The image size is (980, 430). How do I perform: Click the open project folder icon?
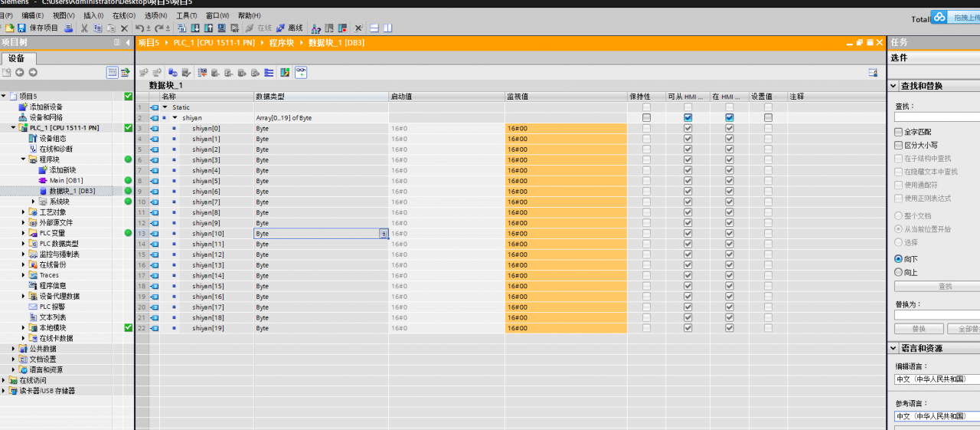pos(9,28)
